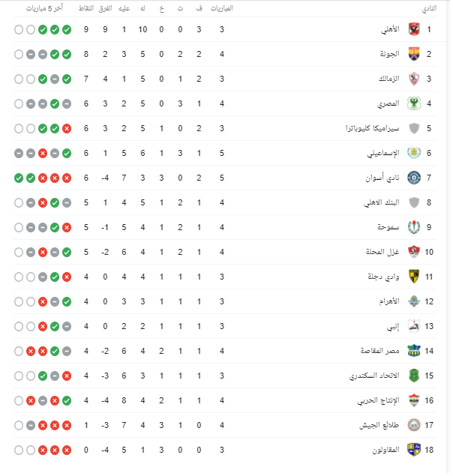Viewport: 453px width, 476px height.
Task: Click the Ismaily club logo in row 6
Action: (414, 153)
